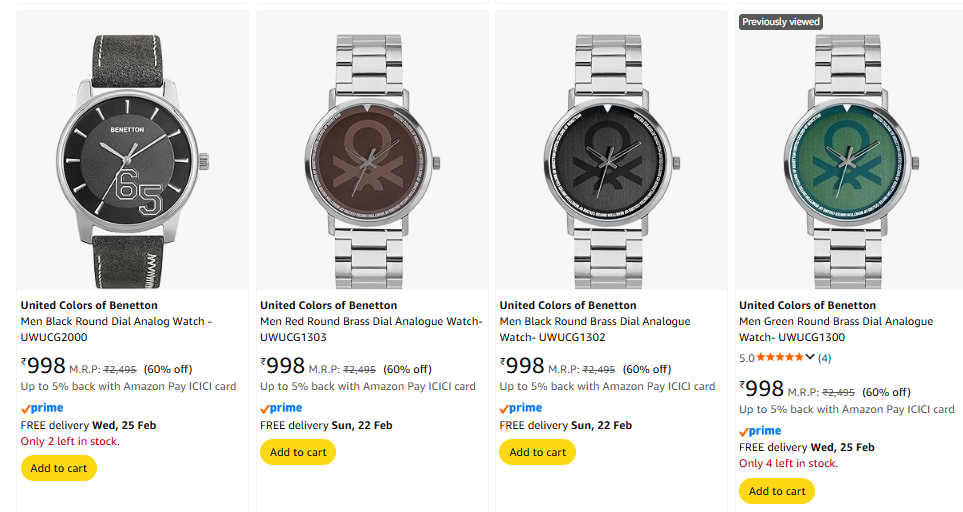Click Prime logo under green dial watch

coord(760,431)
